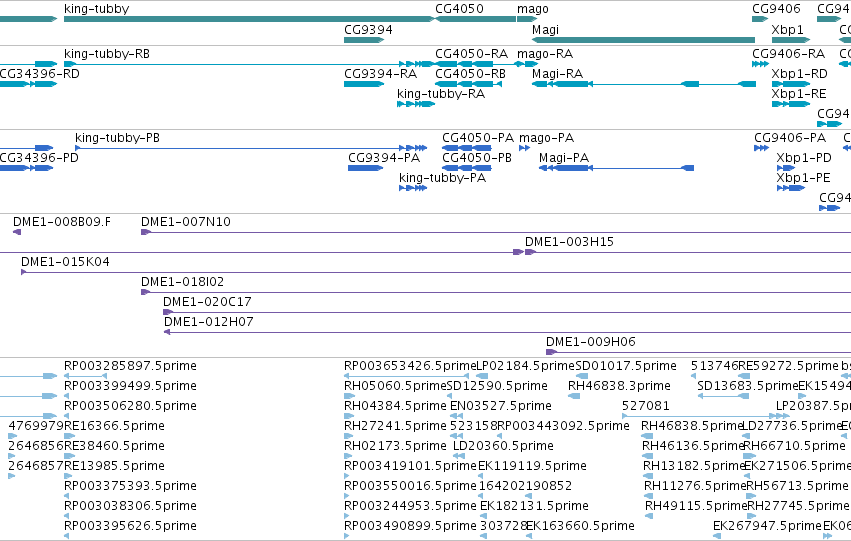The width and height of the screenshot is (851, 541).
Task: Select EST RH27241.5prime
Action: click(x=395, y=427)
